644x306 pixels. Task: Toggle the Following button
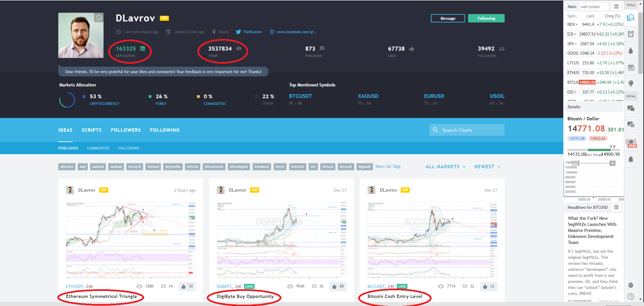click(x=486, y=18)
